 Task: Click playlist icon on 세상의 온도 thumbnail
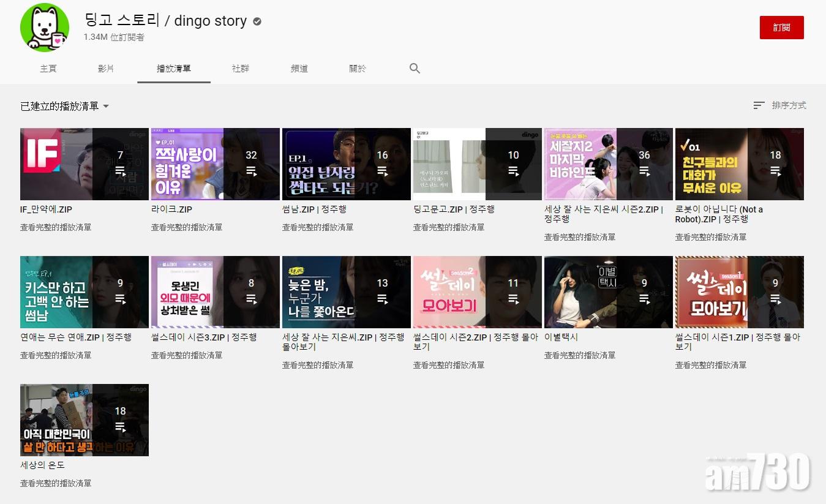pyautogui.click(x=120, y=427)
